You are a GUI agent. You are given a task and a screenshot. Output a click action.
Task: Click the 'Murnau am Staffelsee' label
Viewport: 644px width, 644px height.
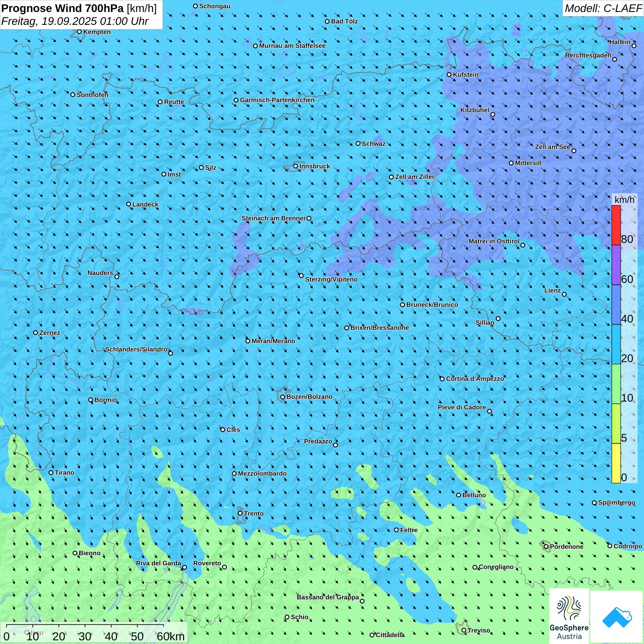click(293, 46)
